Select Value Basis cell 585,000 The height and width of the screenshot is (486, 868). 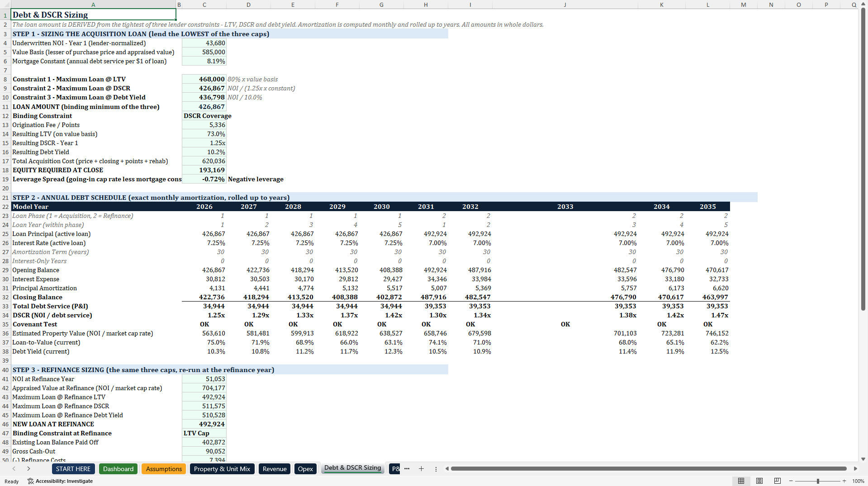click(204, 52)
